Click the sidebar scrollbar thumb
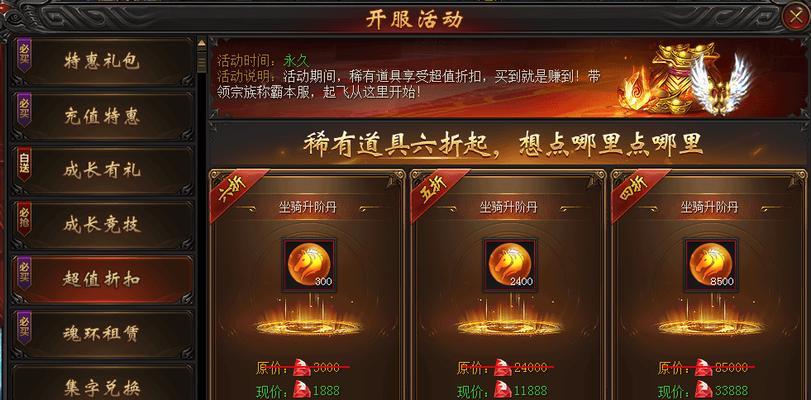Screen dimensions: 811x400 [202, 60]
